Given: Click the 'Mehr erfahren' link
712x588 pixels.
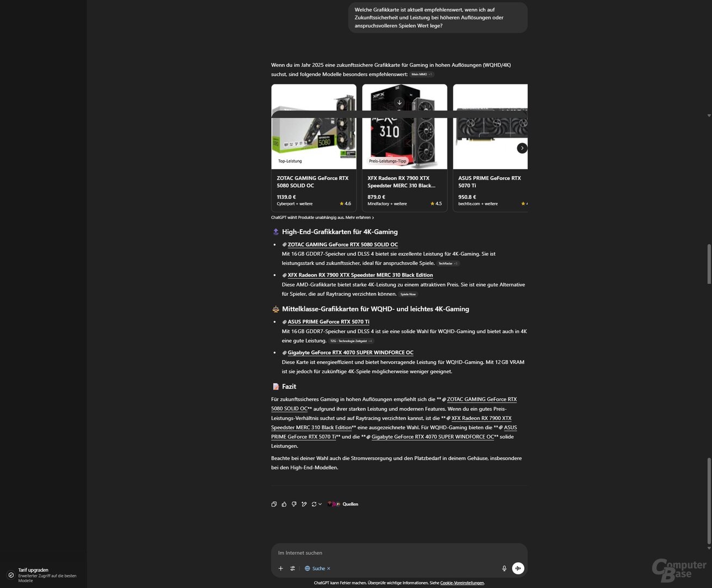Looking at the screenshot, I should point(359,217).
